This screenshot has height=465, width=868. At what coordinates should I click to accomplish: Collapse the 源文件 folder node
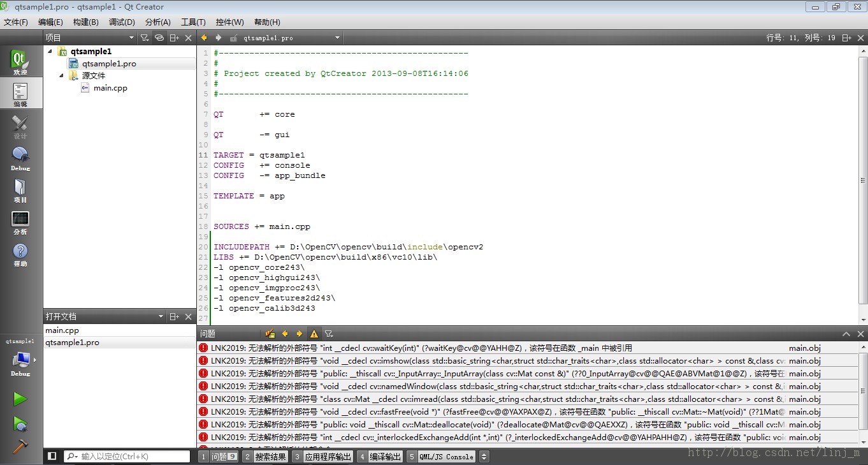pyautogui.click(x=62, y=76)
